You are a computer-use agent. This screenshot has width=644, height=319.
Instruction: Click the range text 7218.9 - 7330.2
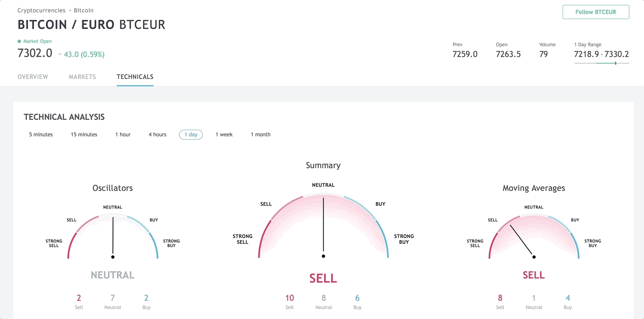(601, 54)
